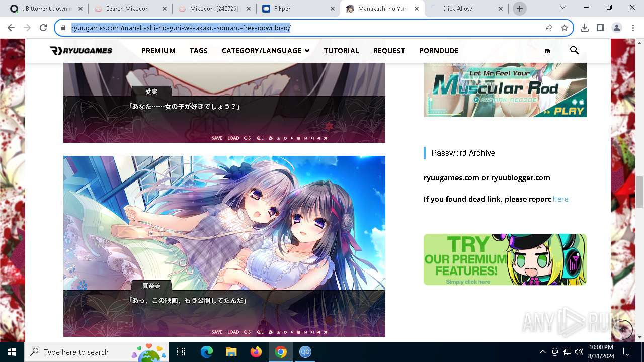Click the Ryuugames logo
This screenshot has height=362, width=644.
click(81, 51)
